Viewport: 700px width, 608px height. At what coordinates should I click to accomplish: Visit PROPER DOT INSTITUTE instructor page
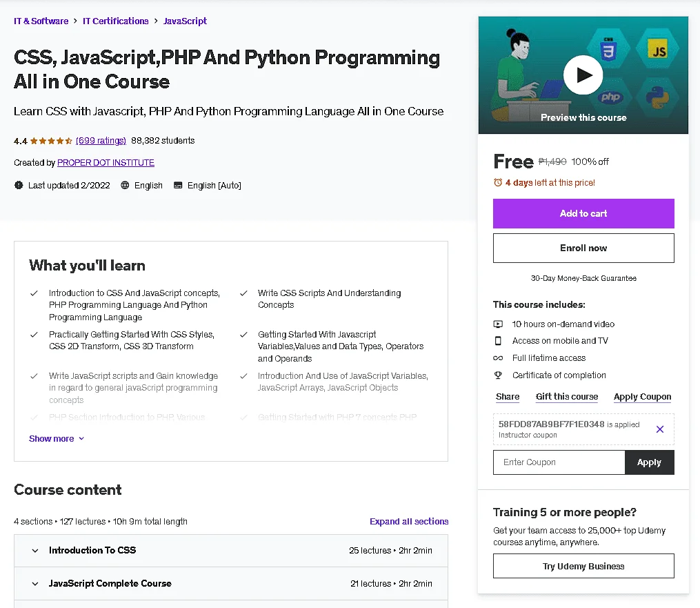[x=106, y=163]
